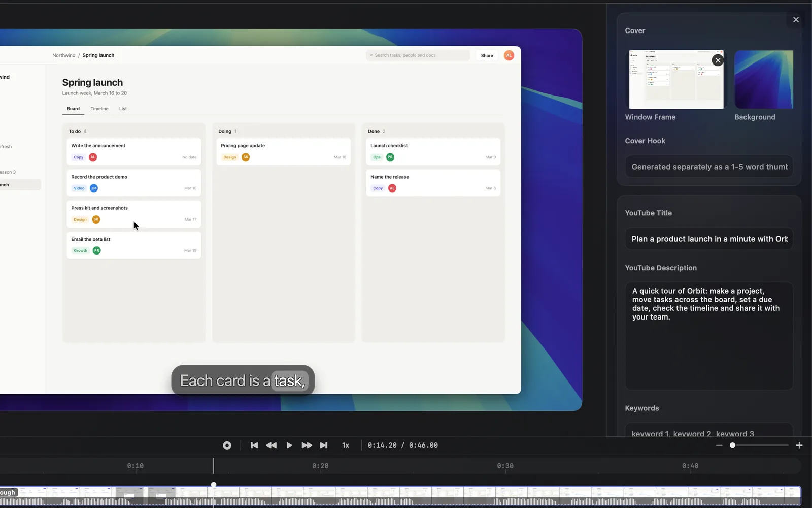The height and width of the screenshot is (508, 812).
Task: Click the JM avatar on product demo card
Action: tap(94, 188)
